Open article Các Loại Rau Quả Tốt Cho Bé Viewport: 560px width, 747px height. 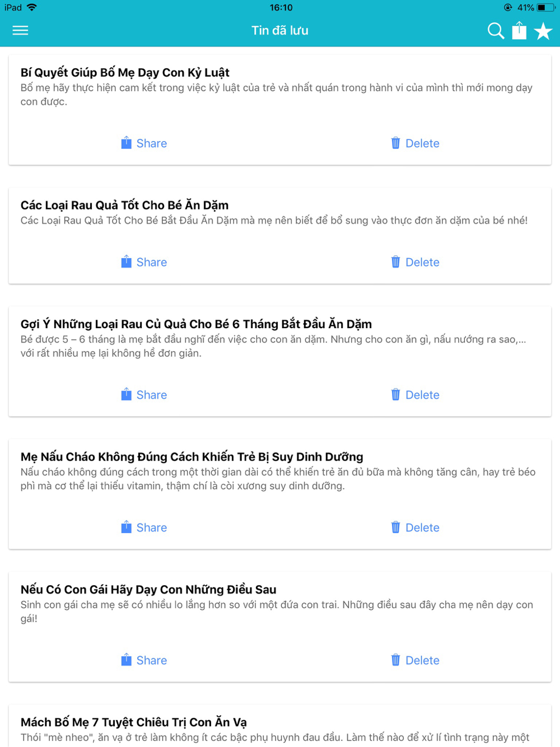124,205
